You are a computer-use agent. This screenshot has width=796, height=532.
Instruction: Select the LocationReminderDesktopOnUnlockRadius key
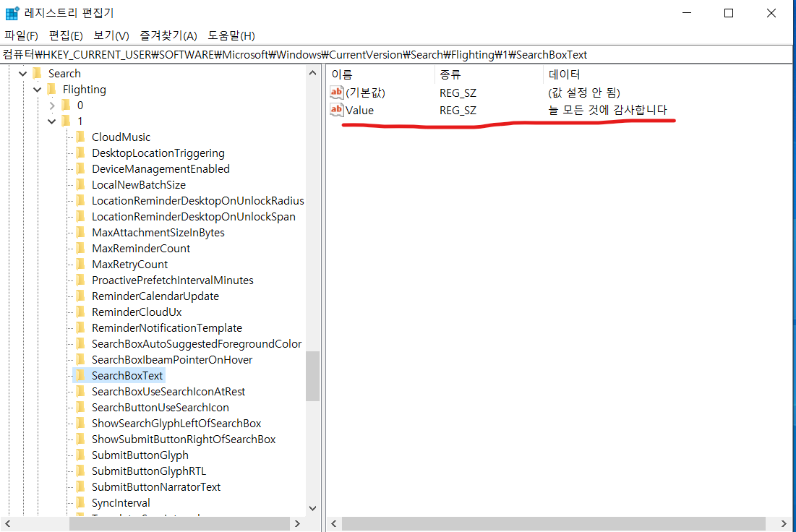(x=197, y=200)
